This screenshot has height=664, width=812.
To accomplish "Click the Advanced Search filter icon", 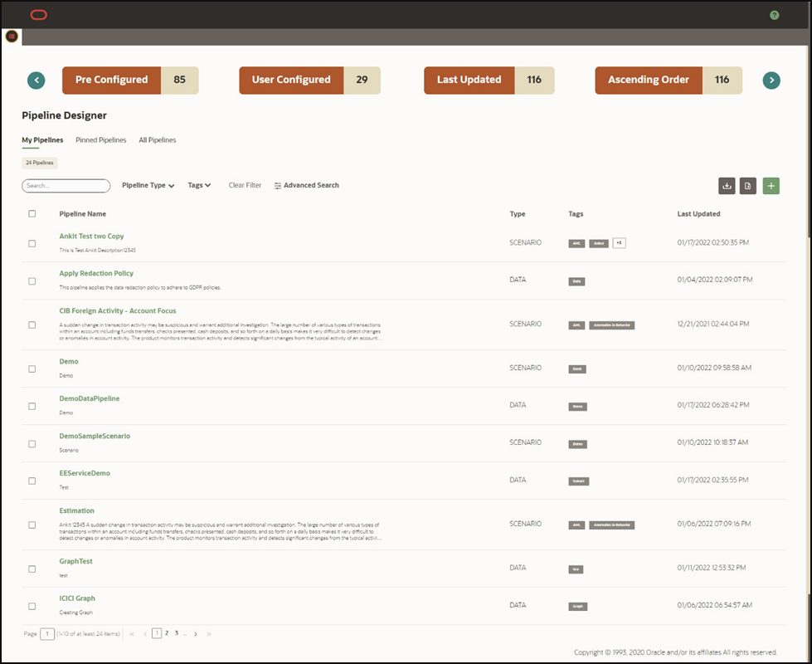I will pyautogui.click(x=278, y=186).
